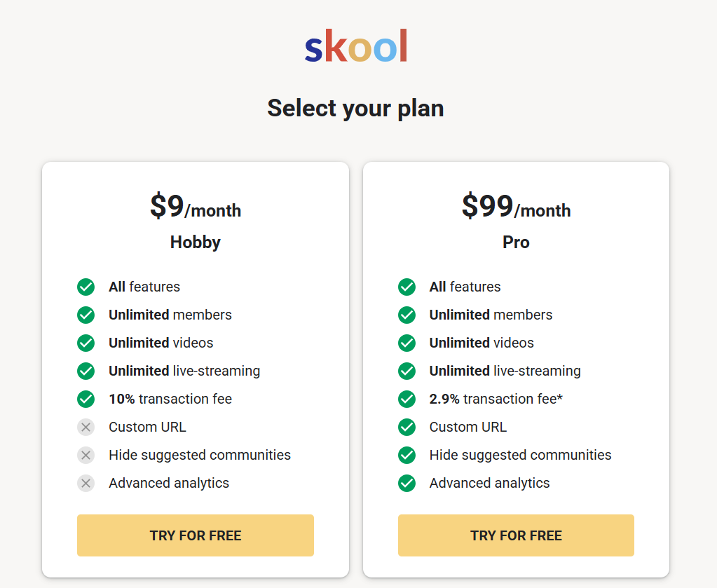Start Pro plan with TRY FOR FREE
The image size is (717, 588).
click(516, 535)
